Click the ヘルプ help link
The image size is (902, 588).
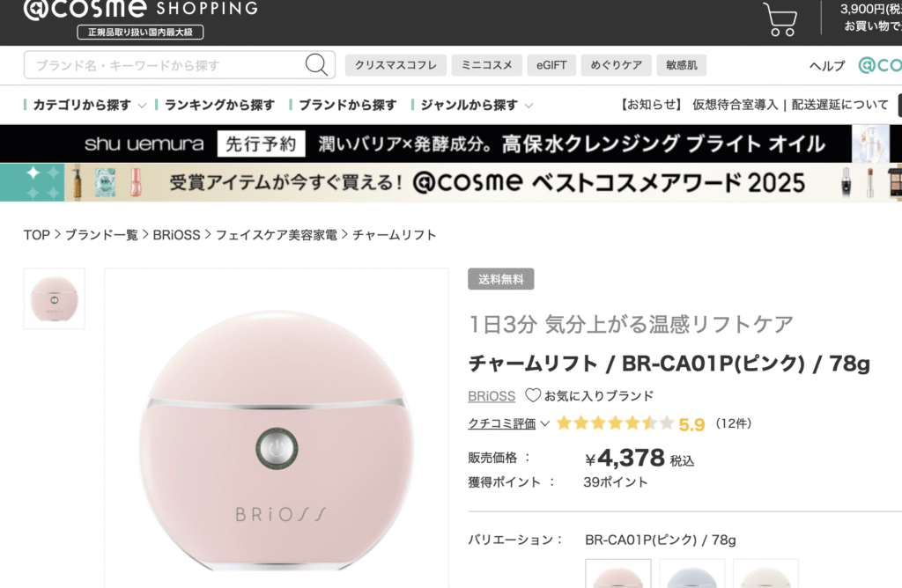826,66
